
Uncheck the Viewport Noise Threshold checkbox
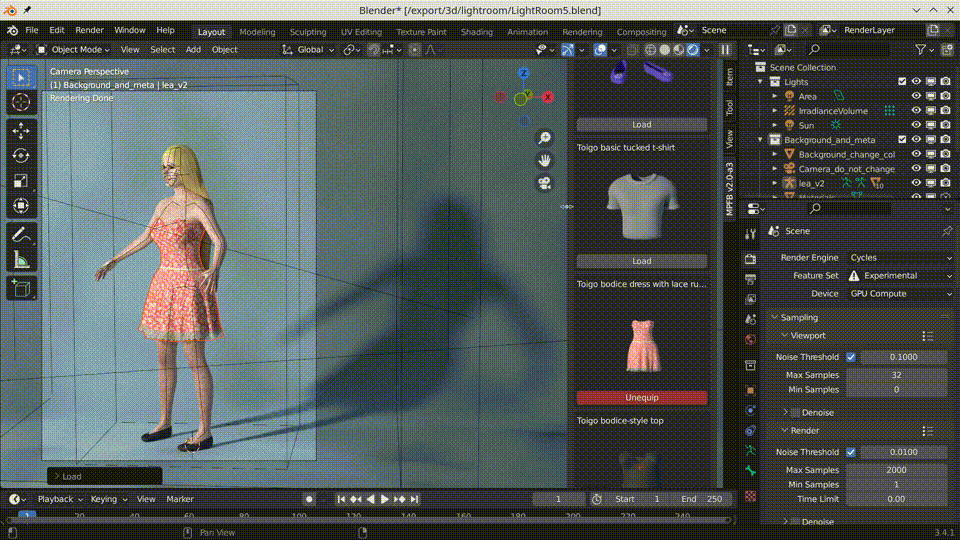[x=851, y=357]
